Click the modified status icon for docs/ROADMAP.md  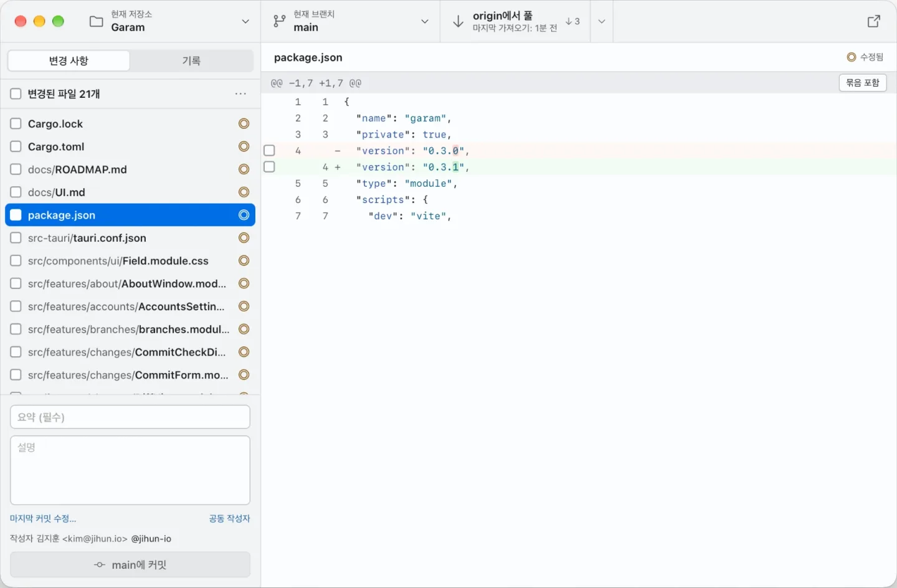click(x=244, y=169)
